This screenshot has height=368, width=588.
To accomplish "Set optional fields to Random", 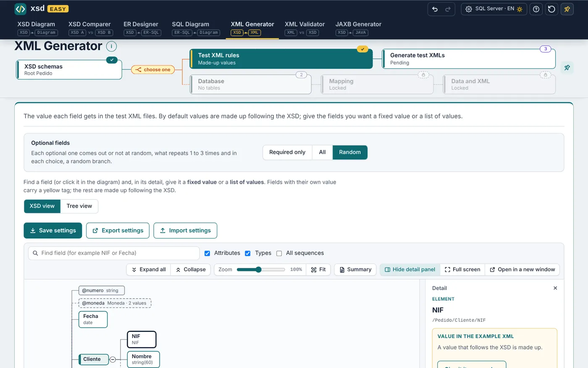I will [350, 152].
